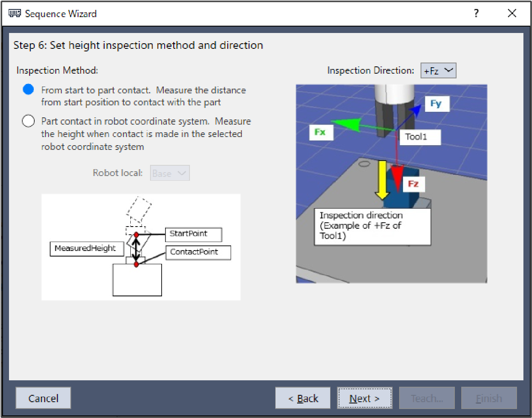Click the Finish button
This screenshot has width=532, height=418.
coord(489,398)
